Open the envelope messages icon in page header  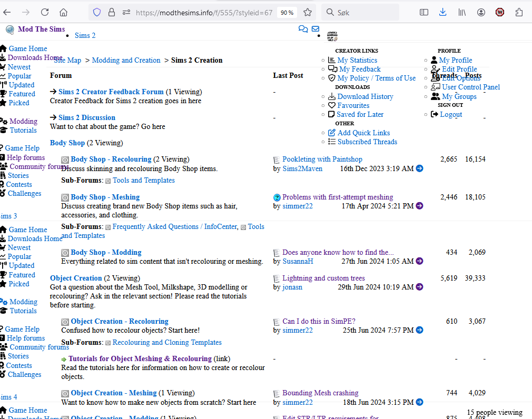315,29
